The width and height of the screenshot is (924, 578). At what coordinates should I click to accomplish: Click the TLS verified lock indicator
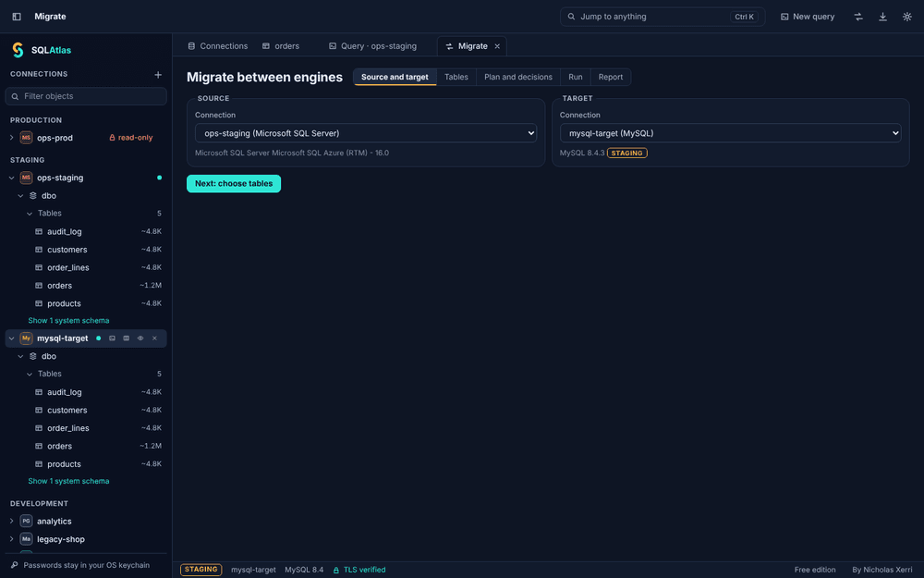tap(359, 570)
